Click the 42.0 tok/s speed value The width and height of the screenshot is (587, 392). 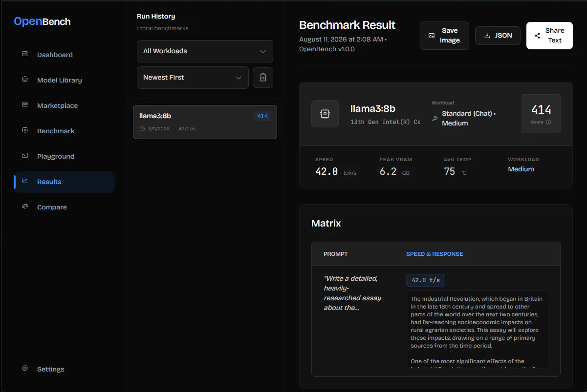(x=336, y=171)
